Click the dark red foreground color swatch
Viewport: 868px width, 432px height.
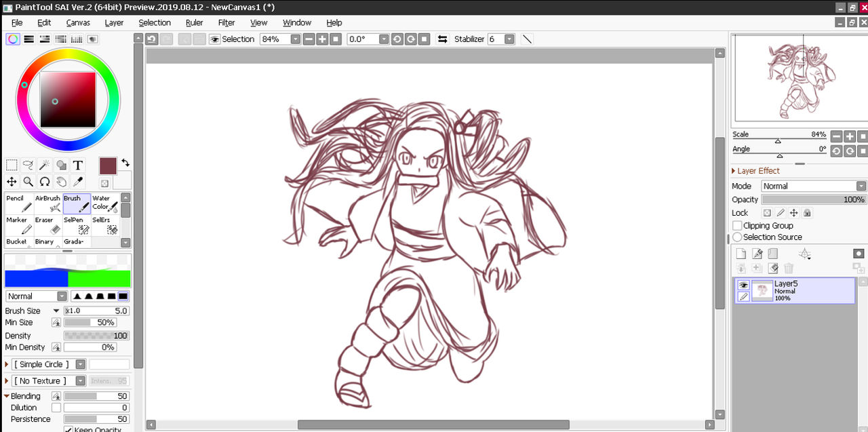coord(108,165)
